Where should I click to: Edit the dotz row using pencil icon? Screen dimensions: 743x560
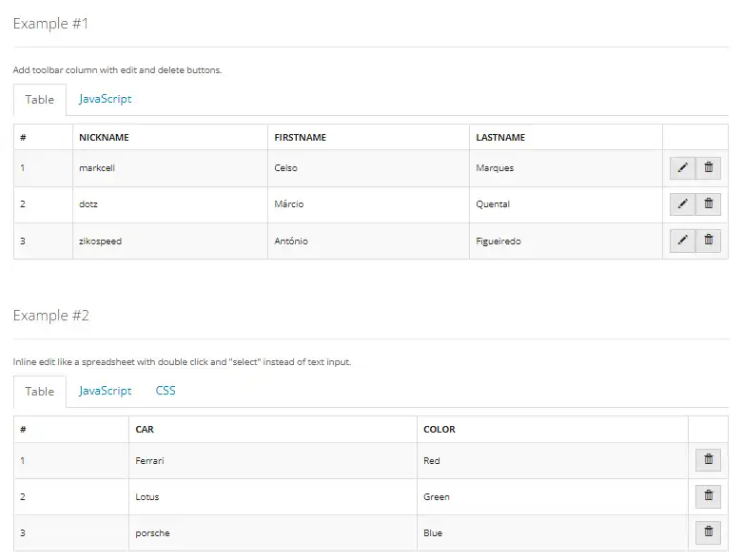(682, 204)
